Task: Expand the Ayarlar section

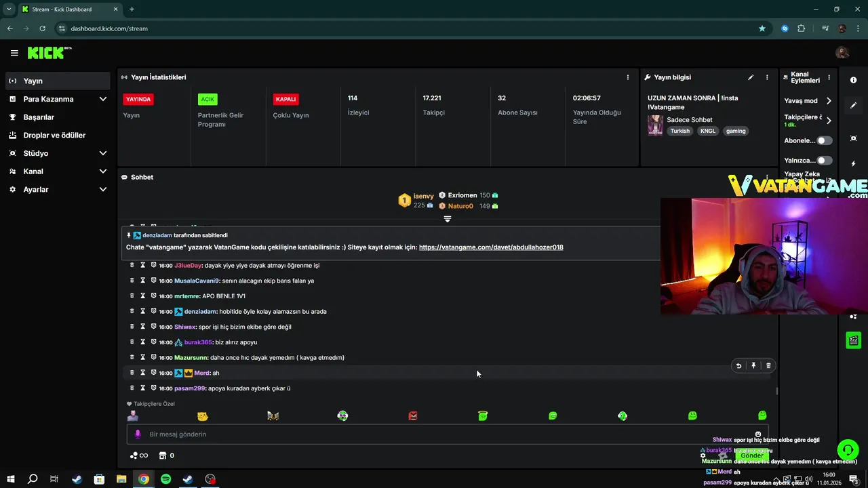Action: [x=58, y=190]
